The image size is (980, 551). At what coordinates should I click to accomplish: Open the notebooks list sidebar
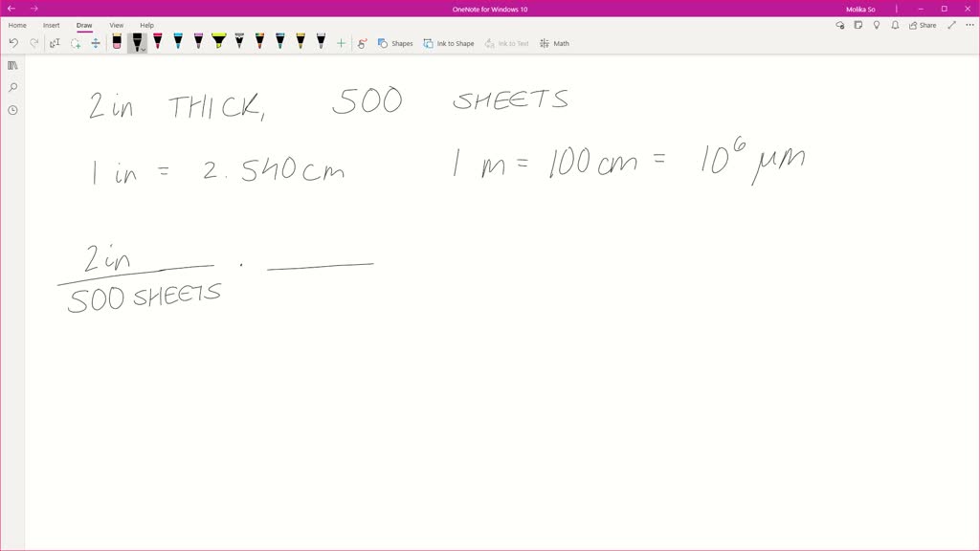point(11,65)
